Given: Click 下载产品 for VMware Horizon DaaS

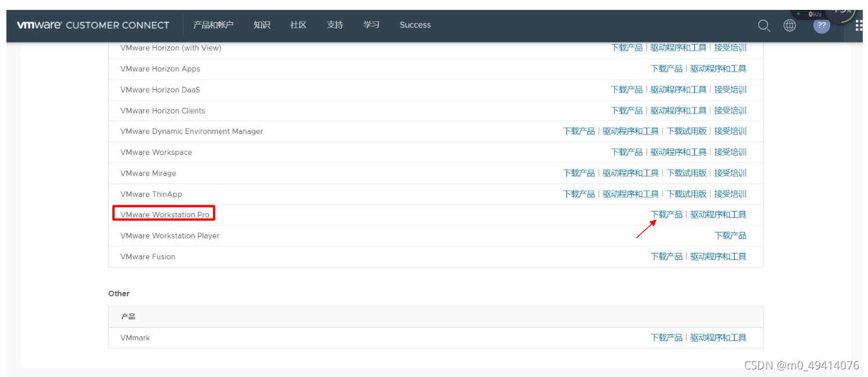Looking at the screenshot, I should click(627, 90).
